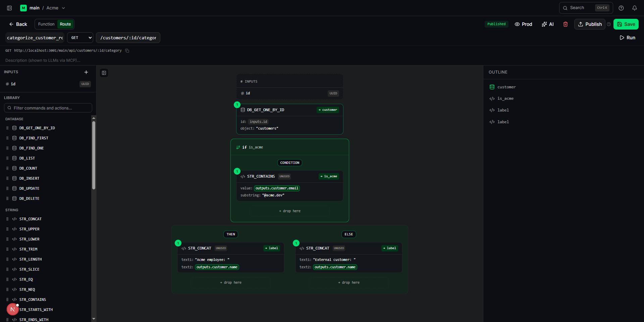The width and height of the screenshot is (644, 322).
Task: Click the main breadcrumb link
Action: pyautogui.click(x=35, y=8)
